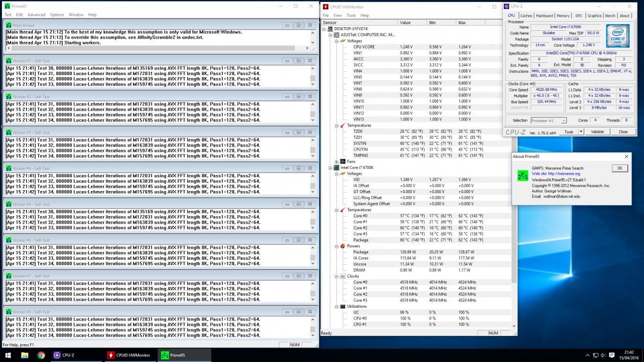Screen dimensions: 644x362
Task: Click the HWMonitor title bar lightning icon
Action: (325, 6)
